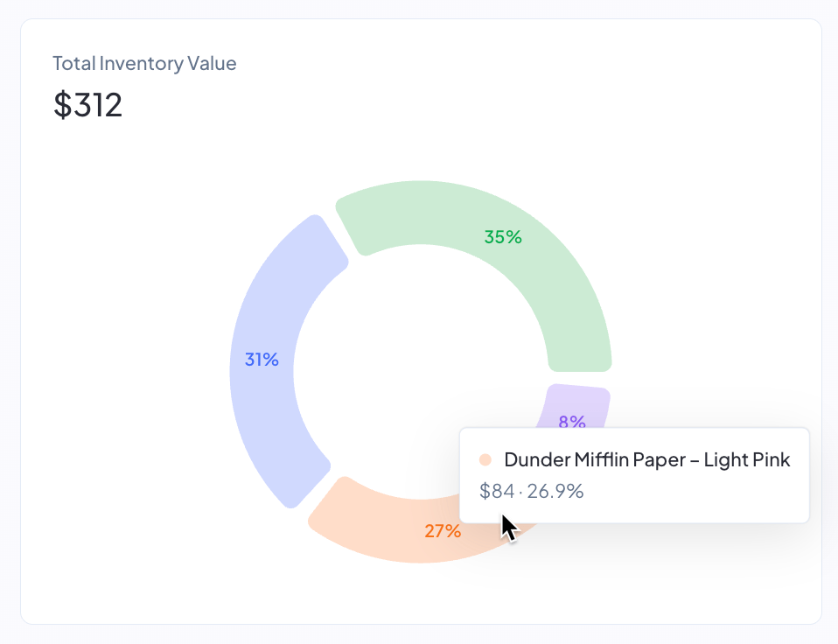838x644 pixels.
Task: Click the light pink color swatch in tooltip
Action: click(486, 458)
